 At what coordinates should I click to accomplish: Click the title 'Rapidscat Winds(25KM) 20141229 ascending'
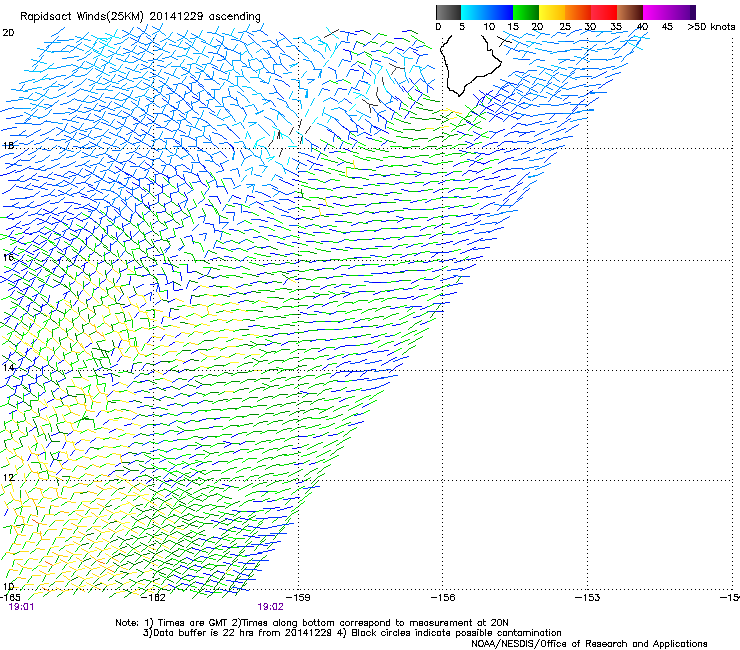click(x=140, y=17)
